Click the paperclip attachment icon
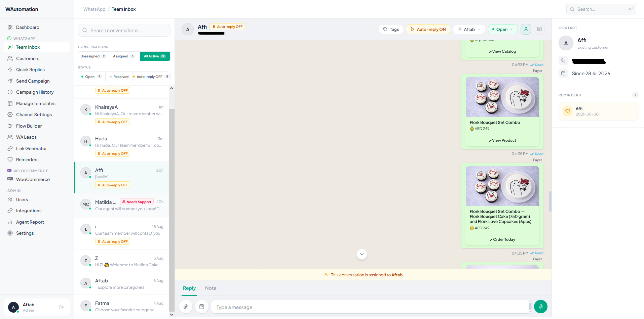644x319 pixels. coord(186,307)
